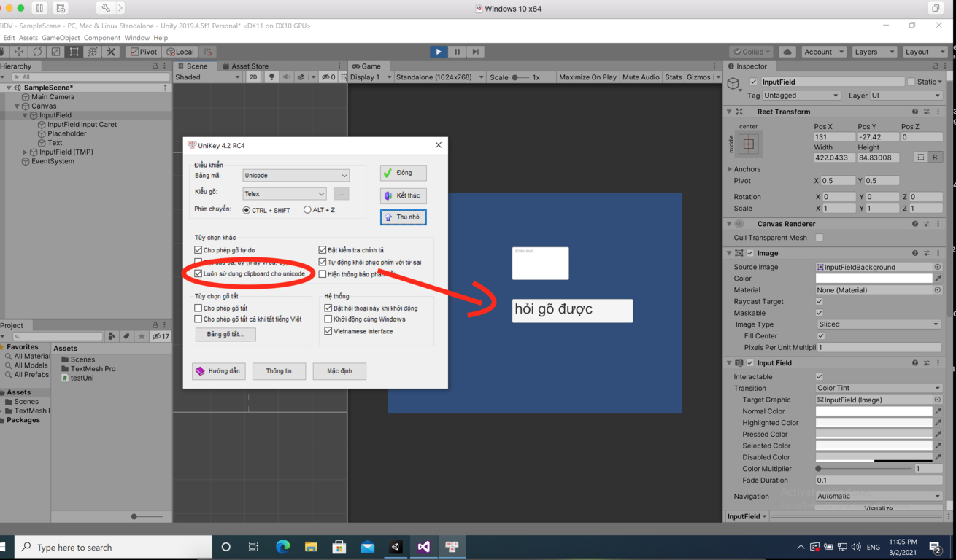Open Image Type Sliced dropdown

pos(879,324)
